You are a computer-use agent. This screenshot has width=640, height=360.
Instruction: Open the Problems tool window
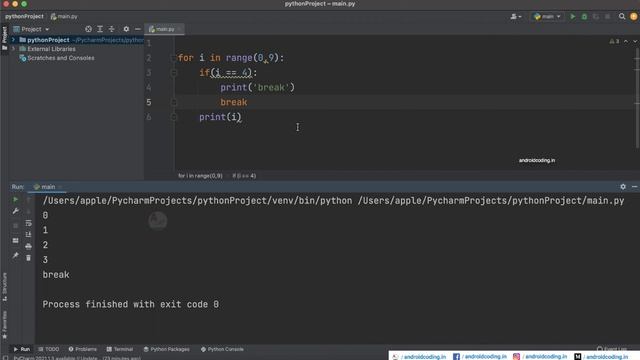click(x=82, y=349)
